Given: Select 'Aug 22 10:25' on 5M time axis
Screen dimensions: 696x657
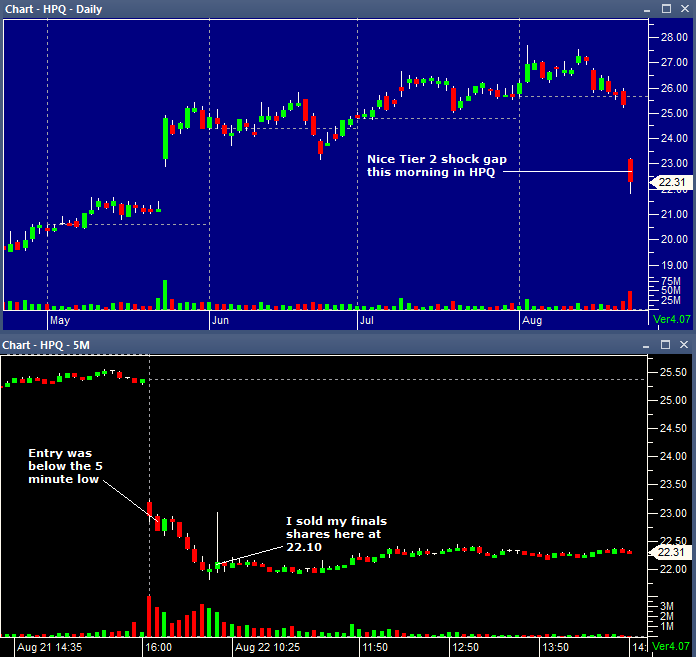Looking at the screenshot, I should 267,647.
